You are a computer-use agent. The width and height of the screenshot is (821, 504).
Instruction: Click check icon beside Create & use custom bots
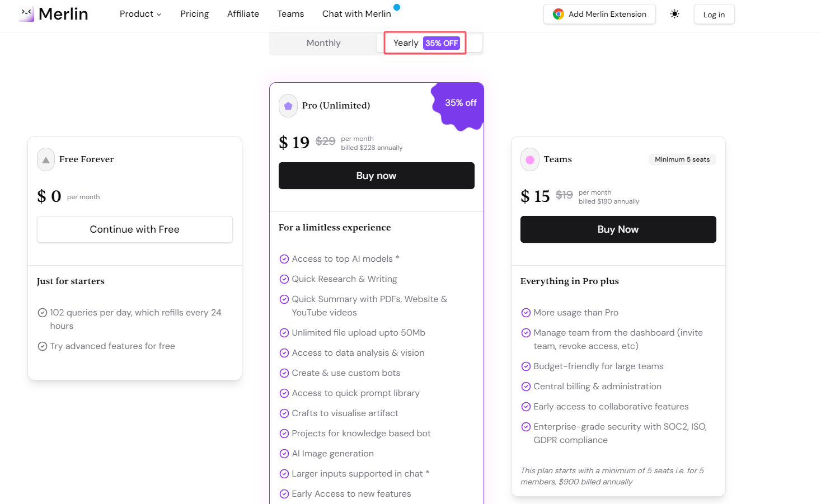[x=284, y=373]
